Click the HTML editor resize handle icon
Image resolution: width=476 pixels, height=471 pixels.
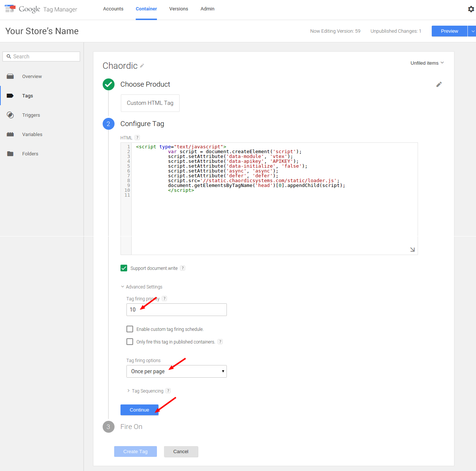pos(412,249)
